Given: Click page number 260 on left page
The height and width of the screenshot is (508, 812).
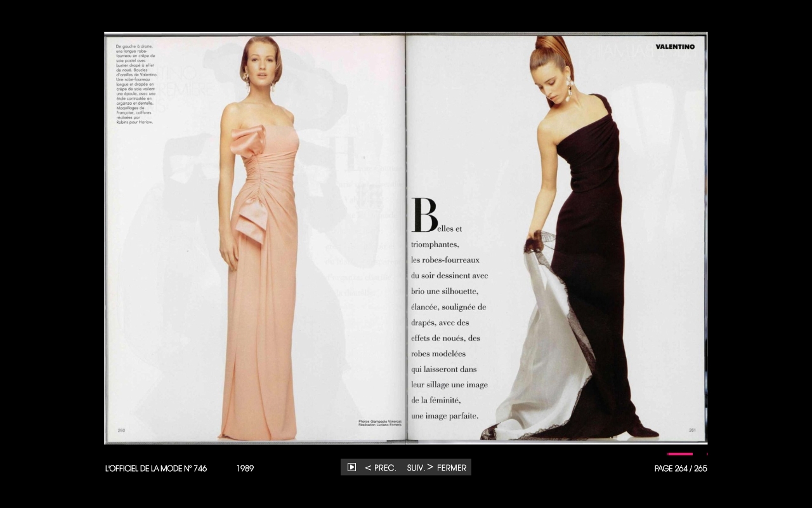Looking at the screenshot, I should [x=121, y=430].
